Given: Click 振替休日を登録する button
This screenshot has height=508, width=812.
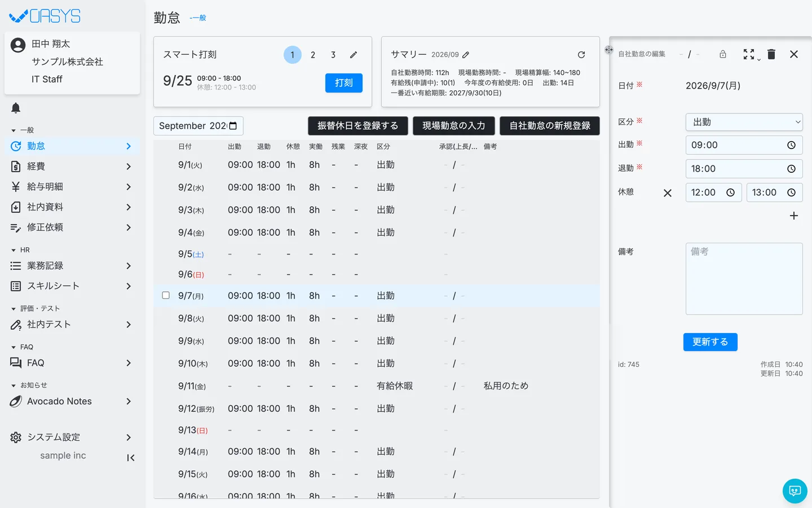Looking at the screenshot, I should point(358,126).
